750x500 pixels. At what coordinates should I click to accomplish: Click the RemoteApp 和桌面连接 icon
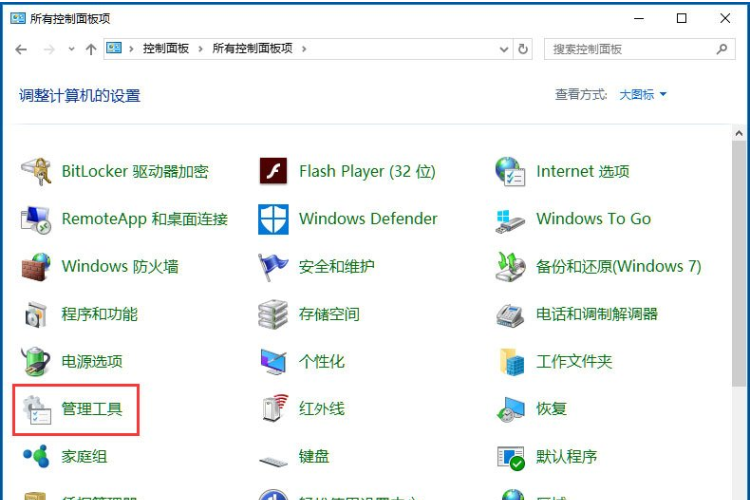(36, 219)
